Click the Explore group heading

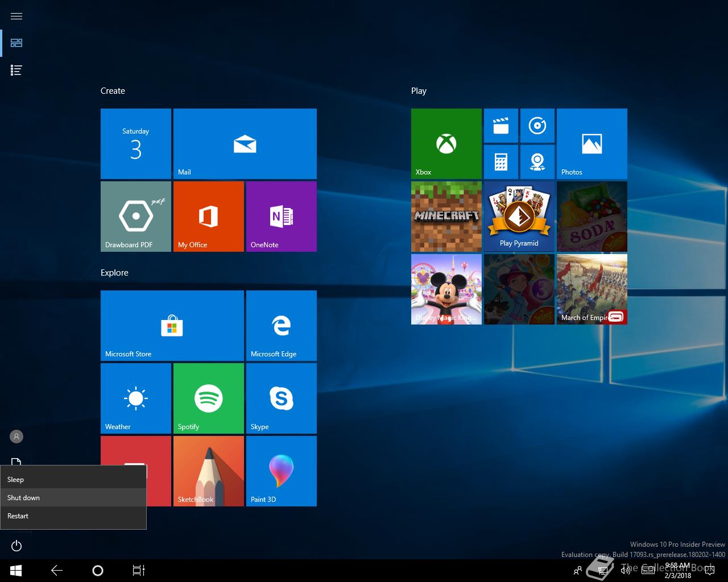[114, 273]
